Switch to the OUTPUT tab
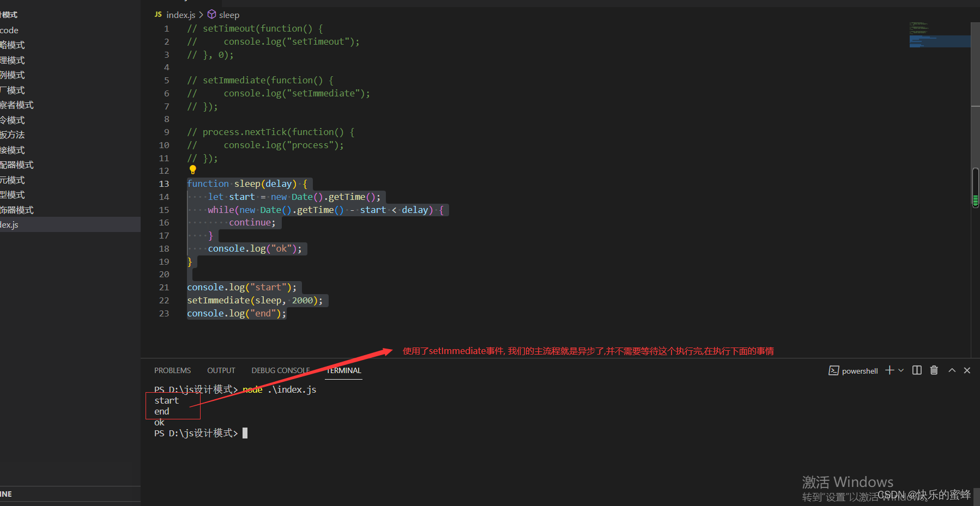Viewport: 980px width, 506px height. (x=221, y=370)
